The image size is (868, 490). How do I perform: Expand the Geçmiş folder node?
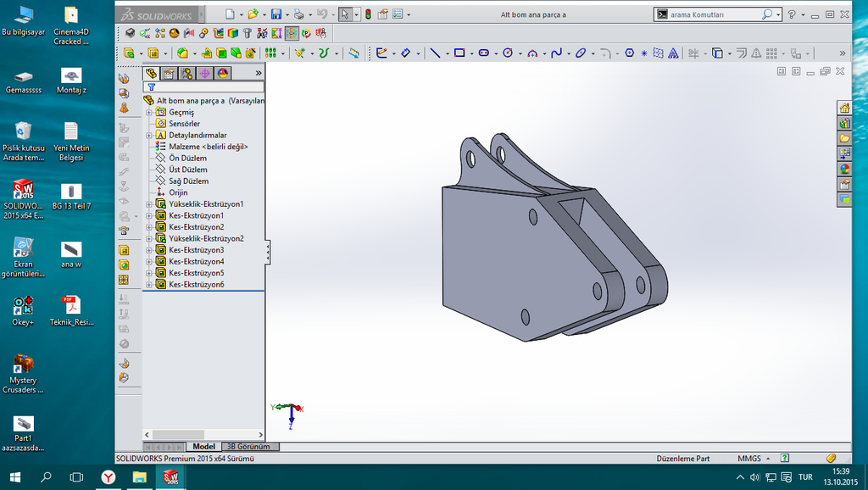[149, 113]
